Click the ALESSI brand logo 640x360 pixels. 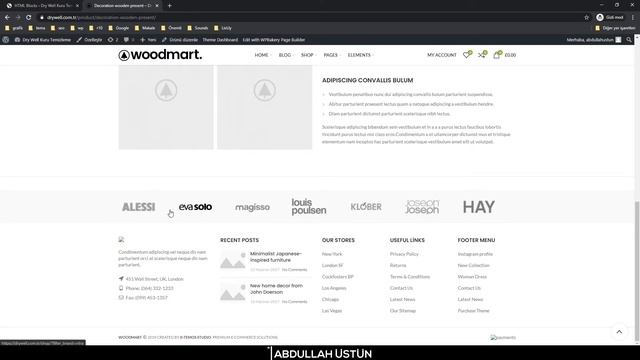(x=138, y=207)
